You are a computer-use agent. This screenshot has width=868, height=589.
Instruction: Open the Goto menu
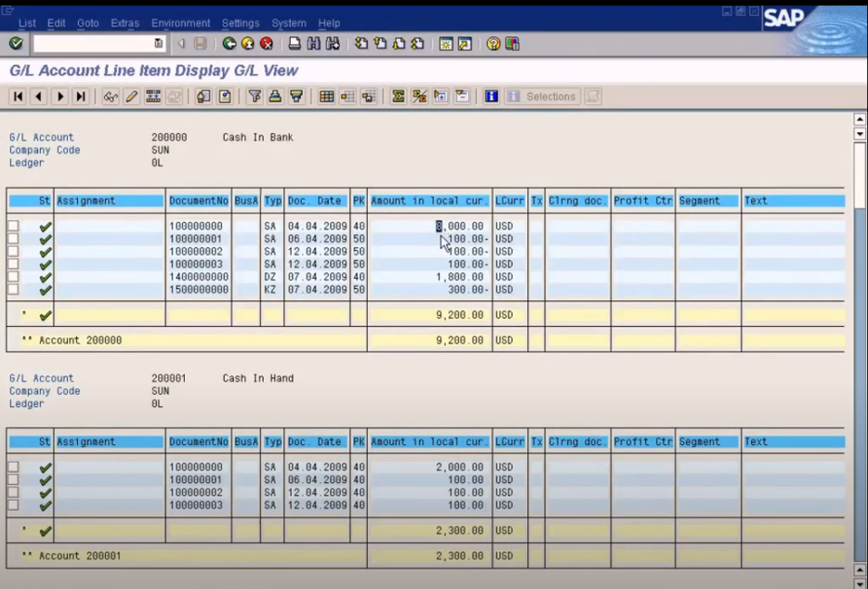(87, 23)
